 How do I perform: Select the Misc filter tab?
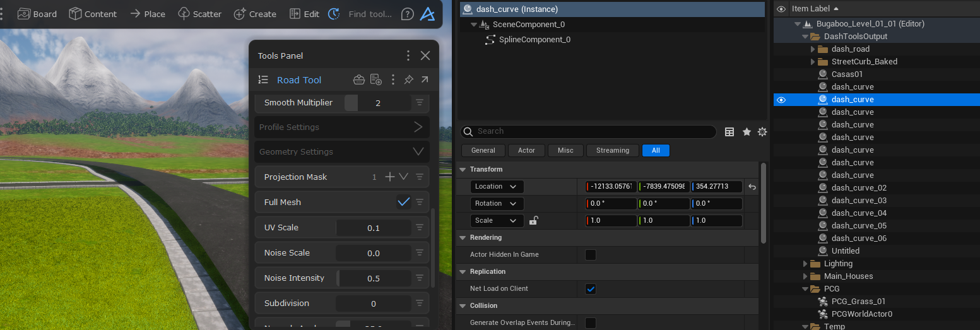click(565, 150)
